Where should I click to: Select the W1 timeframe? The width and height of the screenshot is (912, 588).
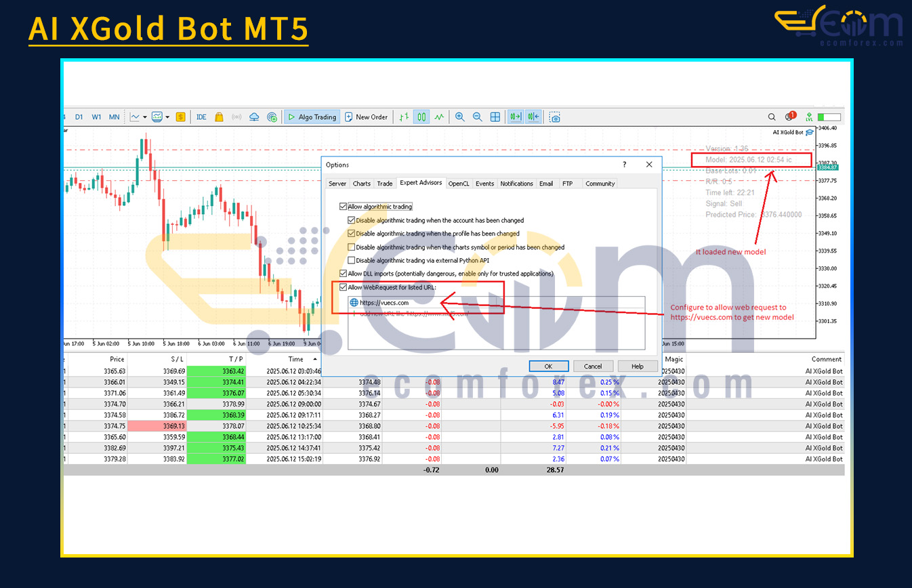96,117
